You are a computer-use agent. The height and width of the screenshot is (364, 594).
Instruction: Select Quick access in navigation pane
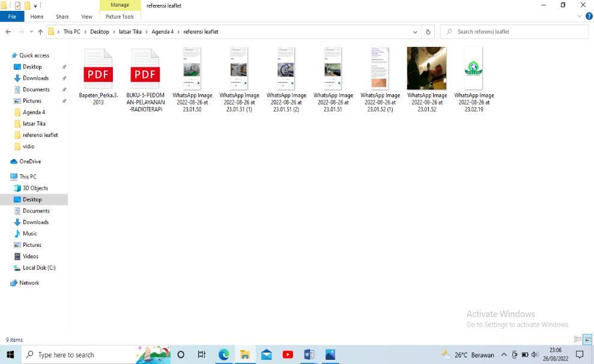[34, 55]
